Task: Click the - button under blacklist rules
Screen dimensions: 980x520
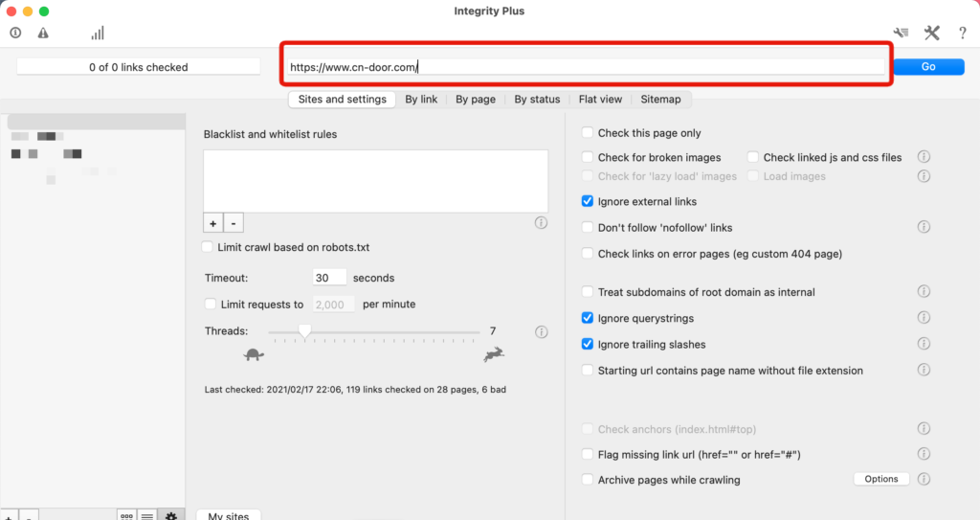Action: click(234, 223)
